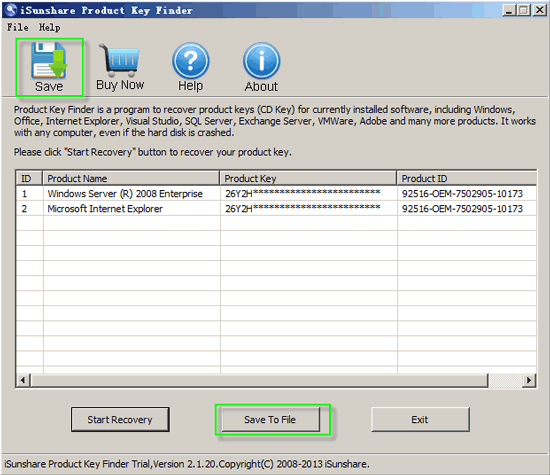550x475 pixels.
Task: Click the iSunshare app icon in title bar
Action: click(11, 10)
